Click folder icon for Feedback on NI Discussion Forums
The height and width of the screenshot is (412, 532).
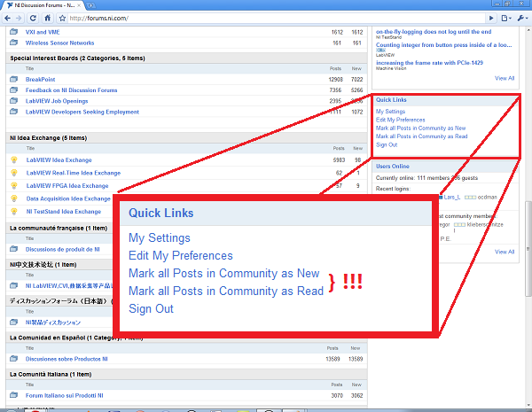[x=14, y=90]
